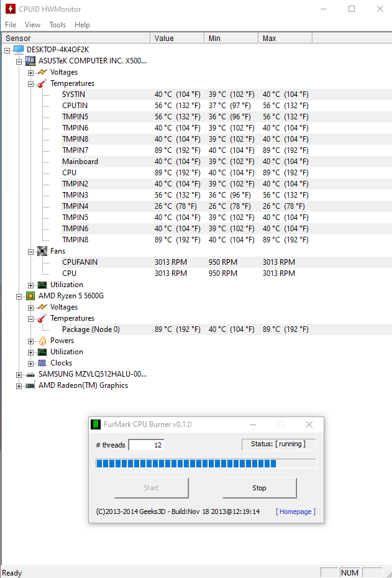
Task: Select the TMPIN7 temperature row
Action: coord(226,150)
